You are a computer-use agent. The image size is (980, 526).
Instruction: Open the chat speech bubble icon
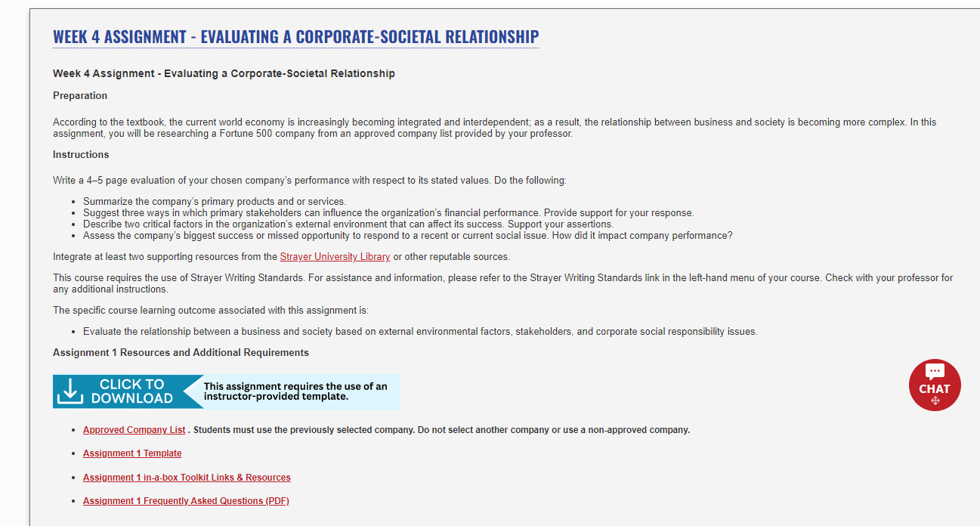pyautogui.click(x=935, y=372)
